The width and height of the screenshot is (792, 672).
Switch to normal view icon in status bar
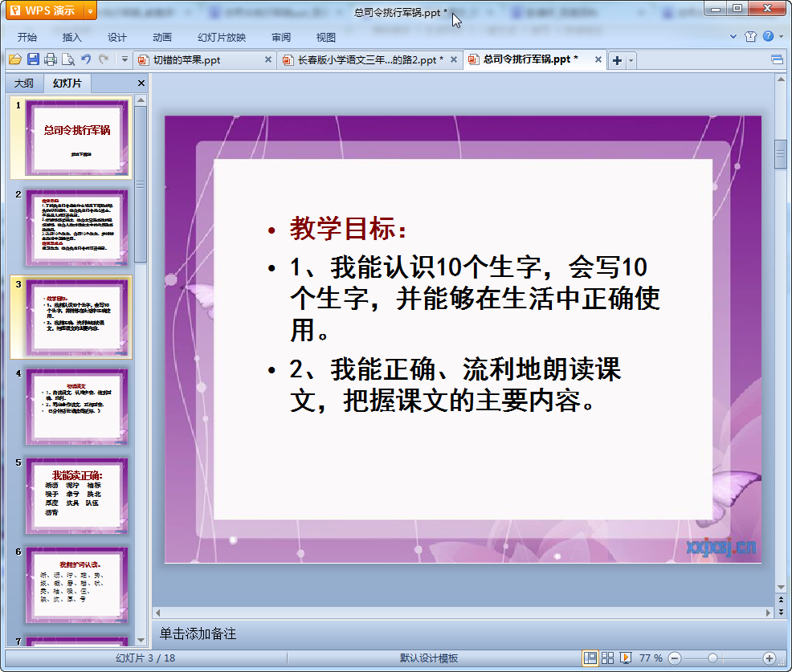pos(590,658)
